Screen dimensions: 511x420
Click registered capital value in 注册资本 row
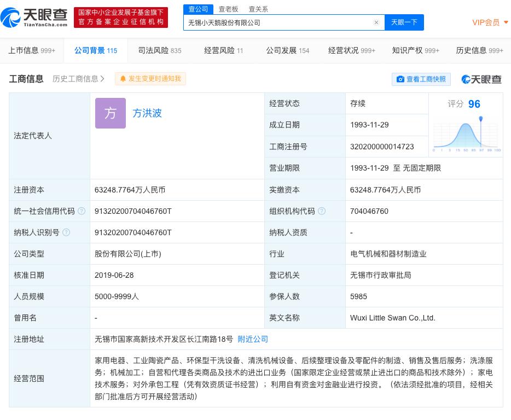coord(130,190)
